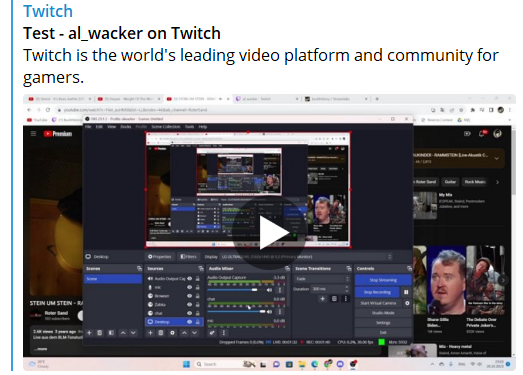Screen dimensions: 523x375
Task: Undock the Audio Mixer panel via header icon
Action: pyautogui.click(x=287, y=269)
